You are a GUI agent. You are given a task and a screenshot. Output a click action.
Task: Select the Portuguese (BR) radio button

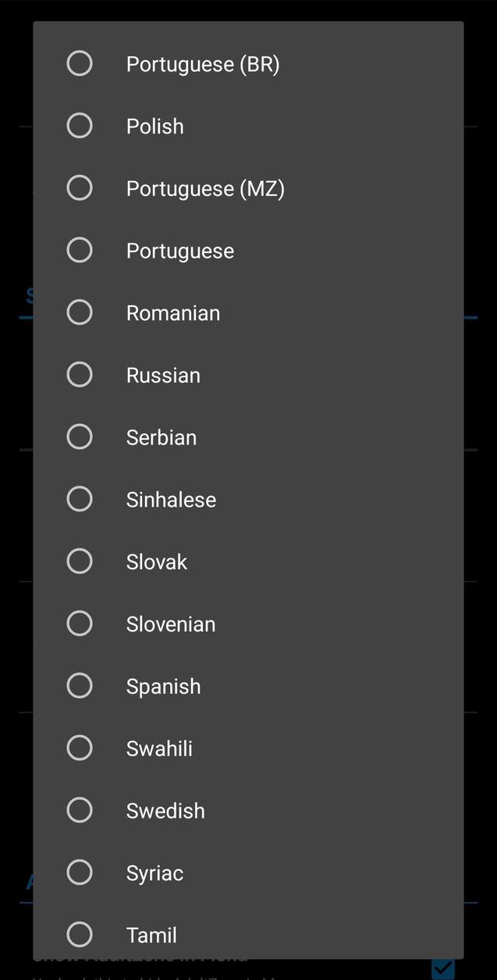[x=80, y=63]
